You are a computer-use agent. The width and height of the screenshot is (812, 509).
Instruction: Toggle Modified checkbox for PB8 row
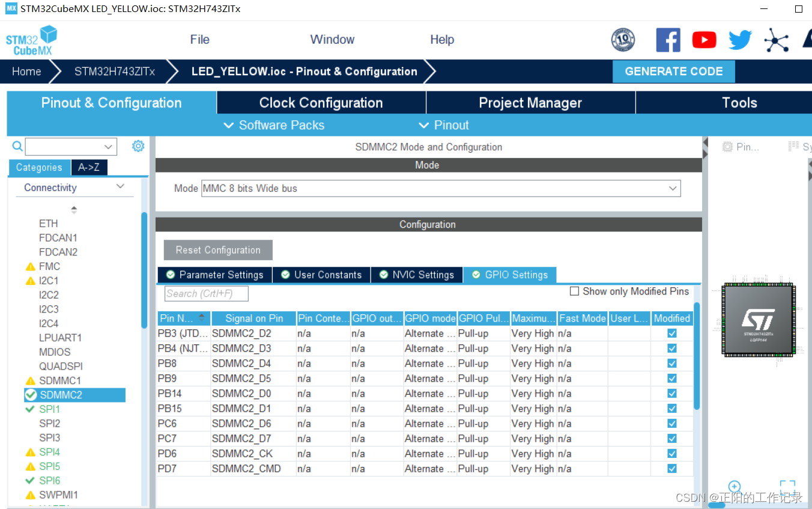click(x=672, y=364)
